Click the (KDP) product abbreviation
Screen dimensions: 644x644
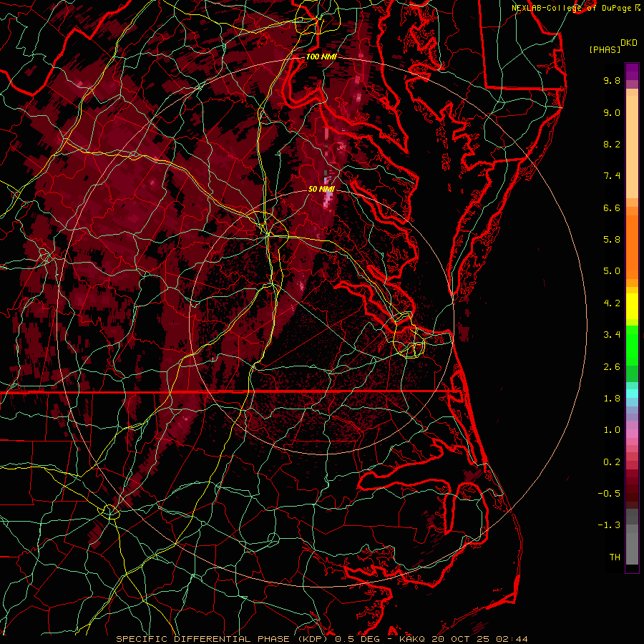pos(311,639)
